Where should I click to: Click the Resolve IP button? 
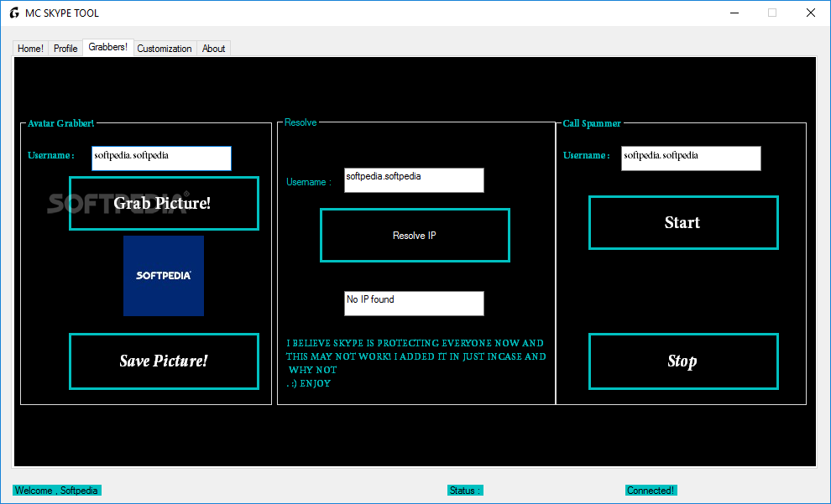(x=415, y=235)
